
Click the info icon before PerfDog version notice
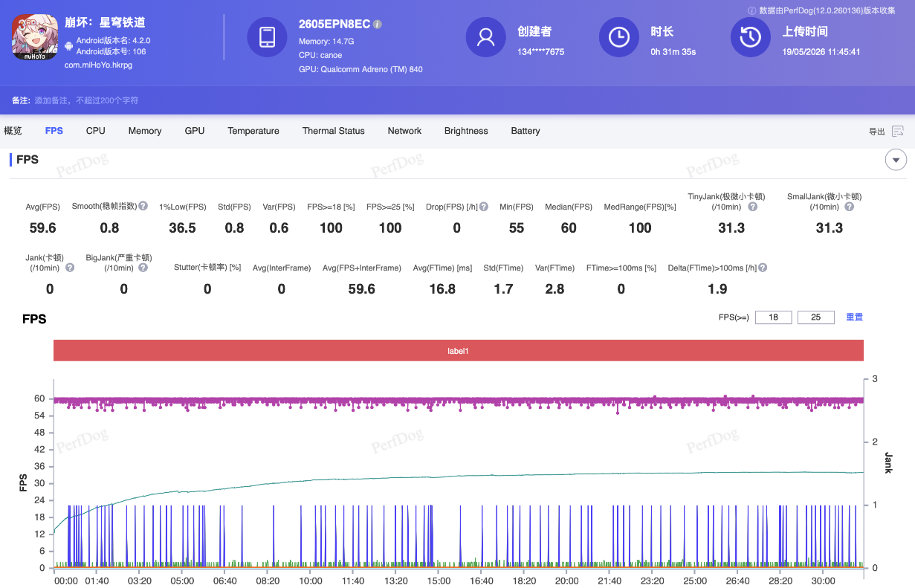(751, 10)
